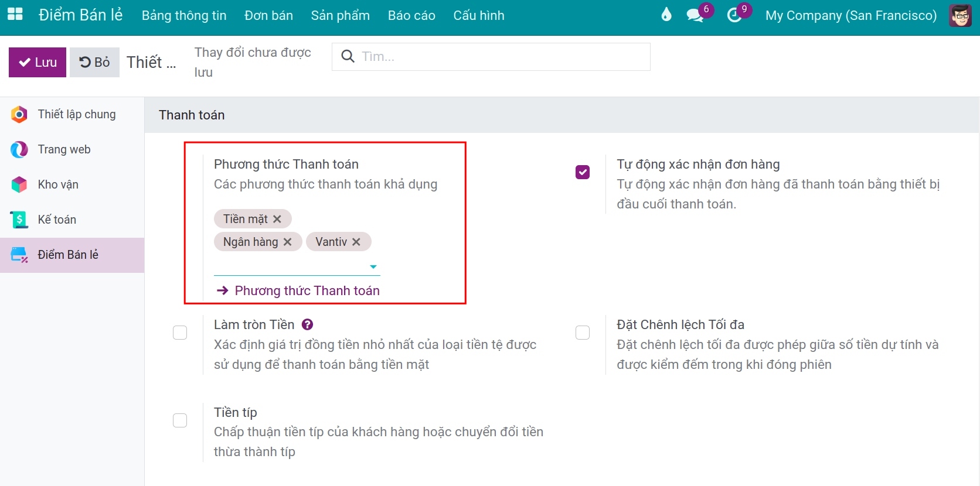
Task: Expand payment methods dropdown arrow
Action: point(373,267)
